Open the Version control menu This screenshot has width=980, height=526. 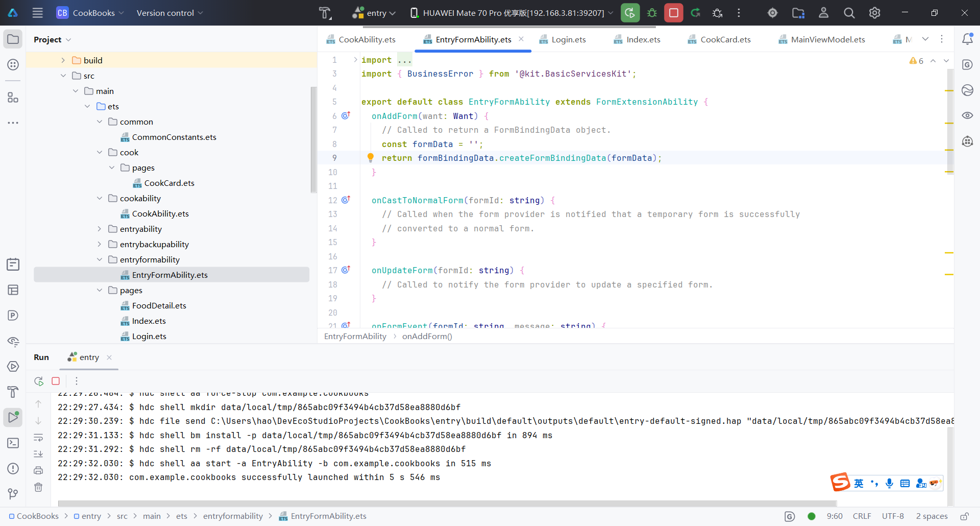click(x=169, y=13)
